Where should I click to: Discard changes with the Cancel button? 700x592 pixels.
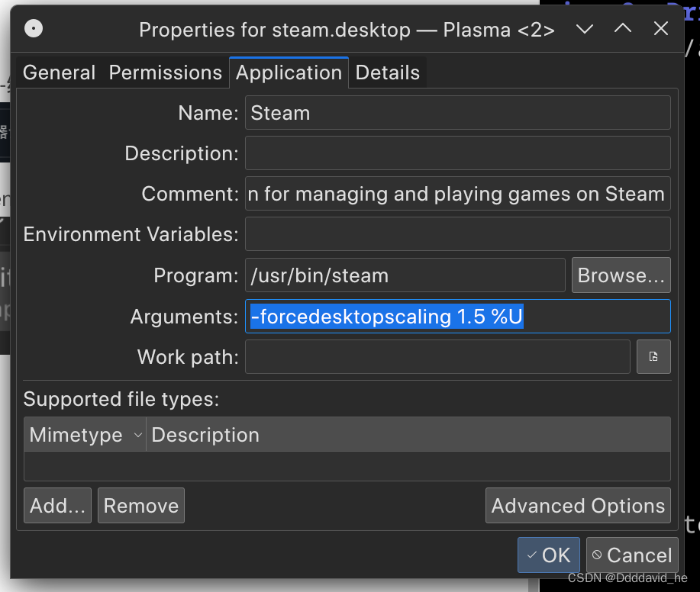[x=632, y=555]
